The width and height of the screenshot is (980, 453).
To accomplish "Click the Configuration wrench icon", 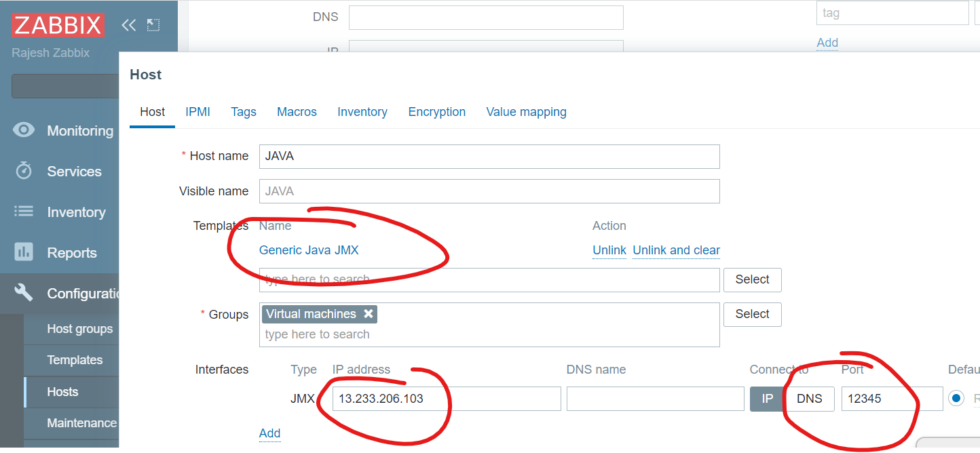I will pos(24,293).
